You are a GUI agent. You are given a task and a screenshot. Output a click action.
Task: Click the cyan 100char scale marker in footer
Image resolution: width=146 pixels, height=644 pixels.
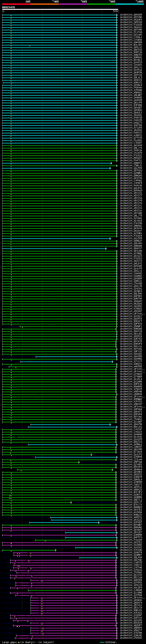click(102, 642)
